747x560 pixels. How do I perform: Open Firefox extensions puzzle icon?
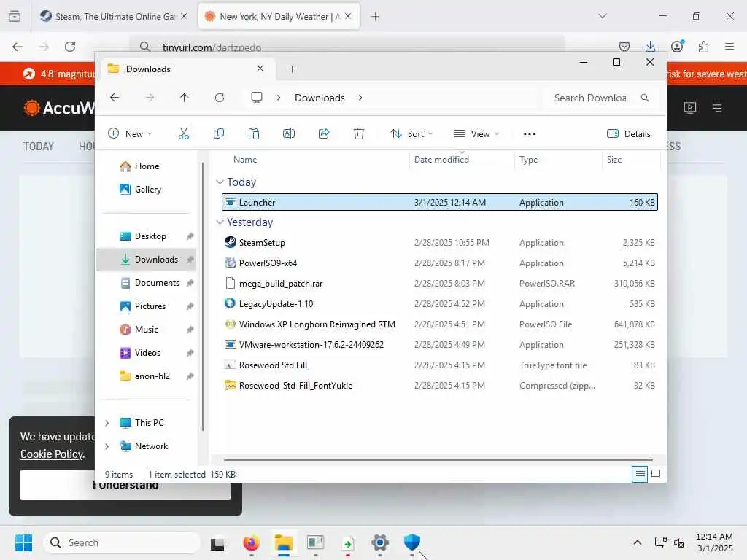pyautogui.click(x=704, y=46)
